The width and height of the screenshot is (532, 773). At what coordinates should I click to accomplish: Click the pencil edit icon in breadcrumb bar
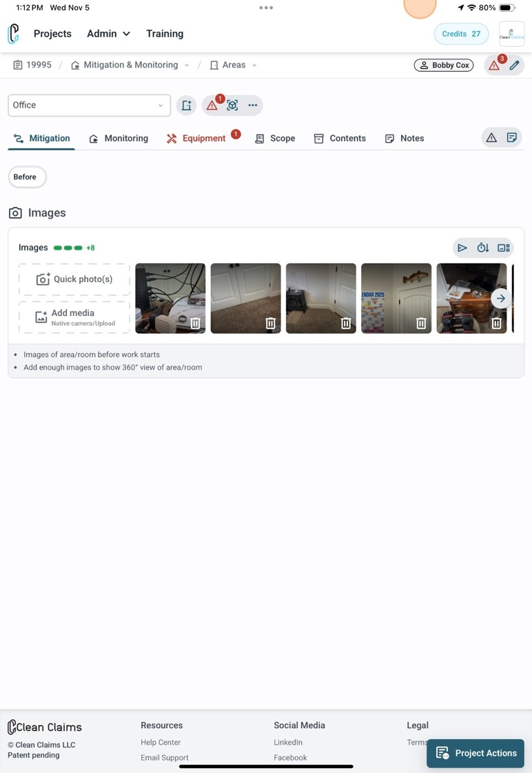(x=514, y=65)
